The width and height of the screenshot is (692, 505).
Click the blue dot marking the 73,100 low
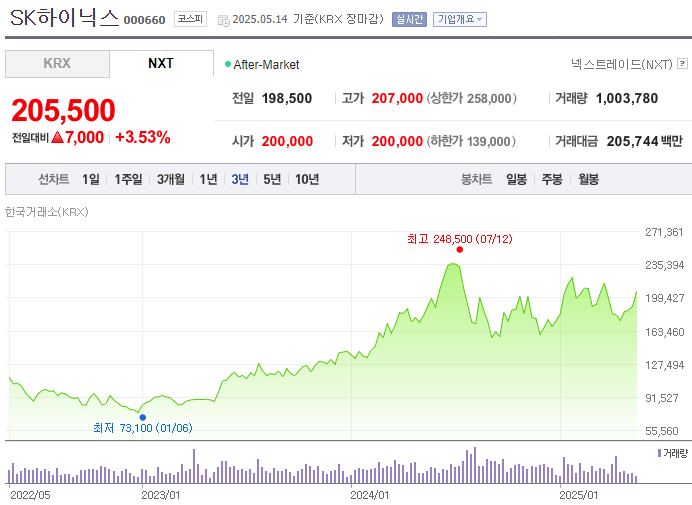[x=143, y=417]
